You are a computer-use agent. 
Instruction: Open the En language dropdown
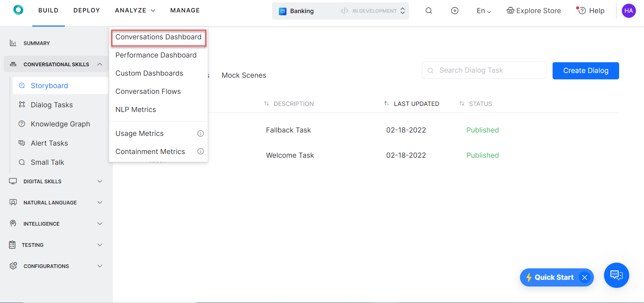(483, 10)
